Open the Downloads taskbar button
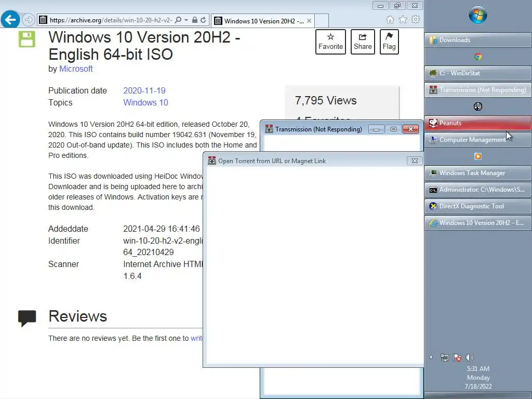The image size is (532, 399). pos(478,40)
